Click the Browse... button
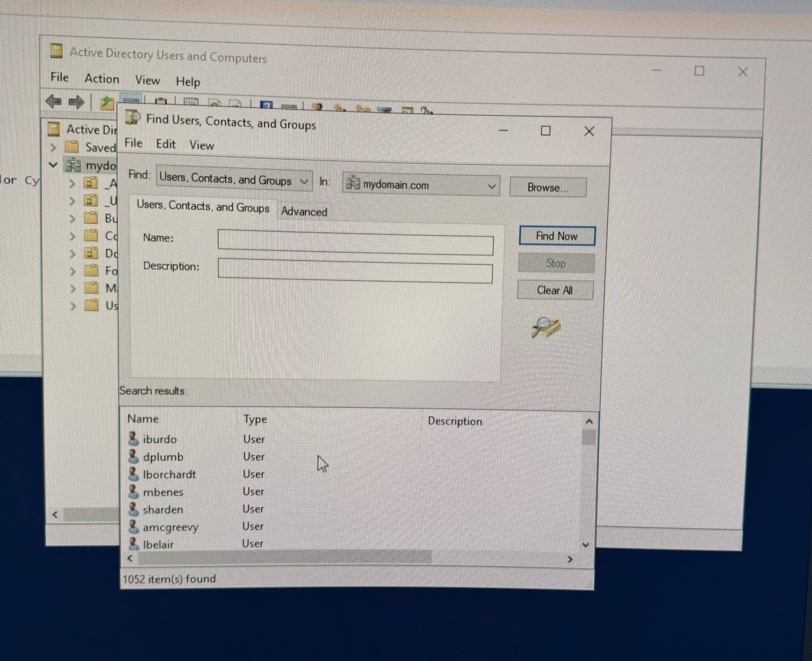 tap(548, 187)
